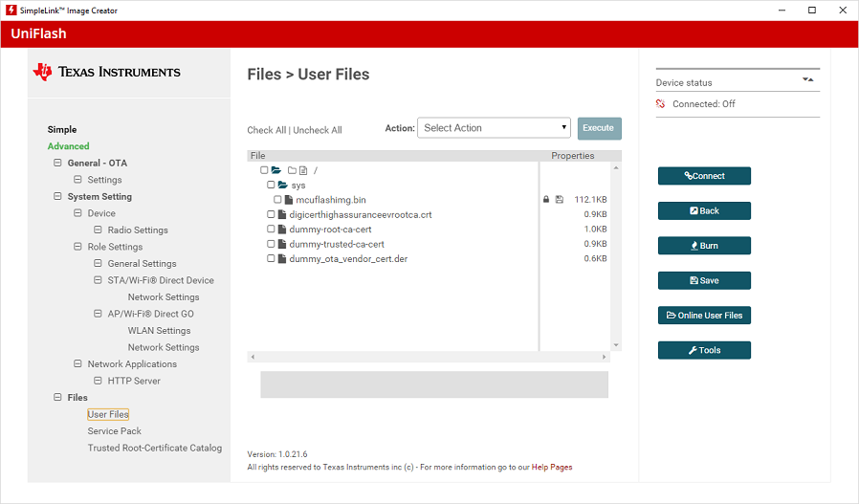This screenshot has height=504, width=859.
Task: Click the SimpleLink Image Creator title bar icon
Action: [x=11, y=10]
